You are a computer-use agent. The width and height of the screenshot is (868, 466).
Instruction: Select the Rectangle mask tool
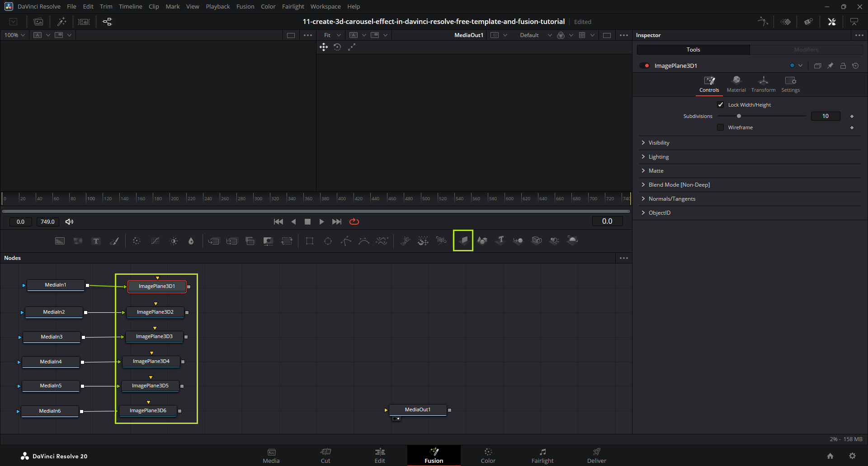[310, 241]
